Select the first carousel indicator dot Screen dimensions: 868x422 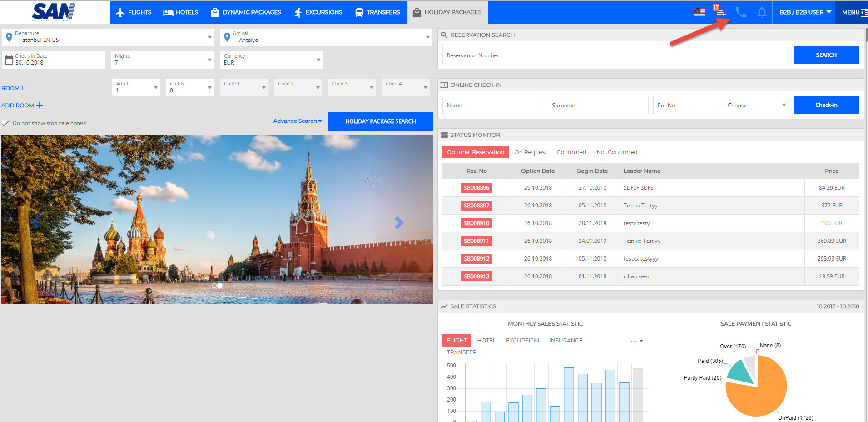[x=214, y=286]
